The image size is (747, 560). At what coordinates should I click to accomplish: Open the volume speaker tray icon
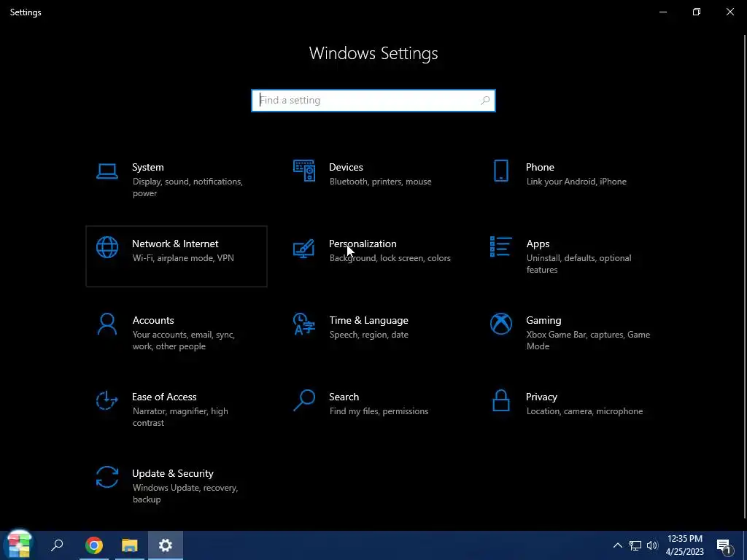point(652,545)
